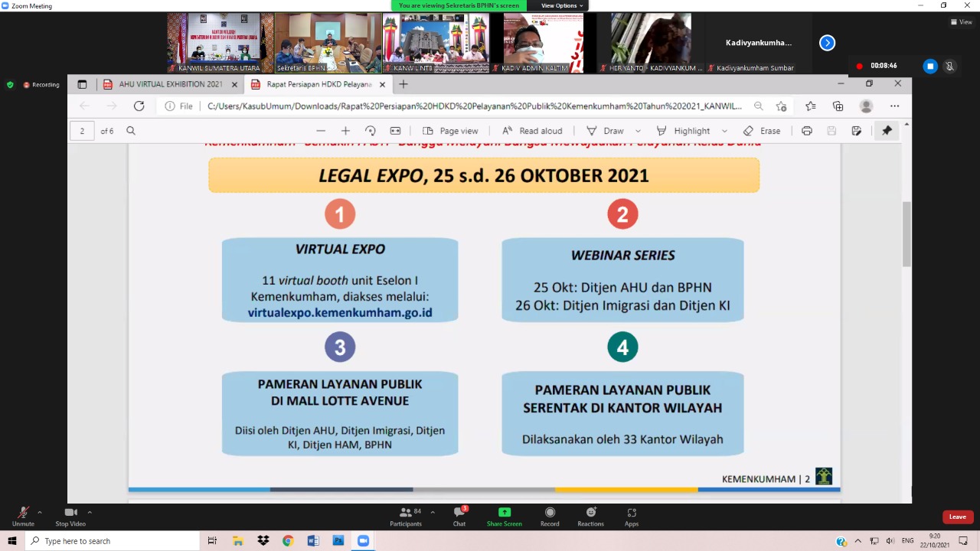Open Dropbox from the taskbar
The image size is (980, 551).
[x=263, y=541]
